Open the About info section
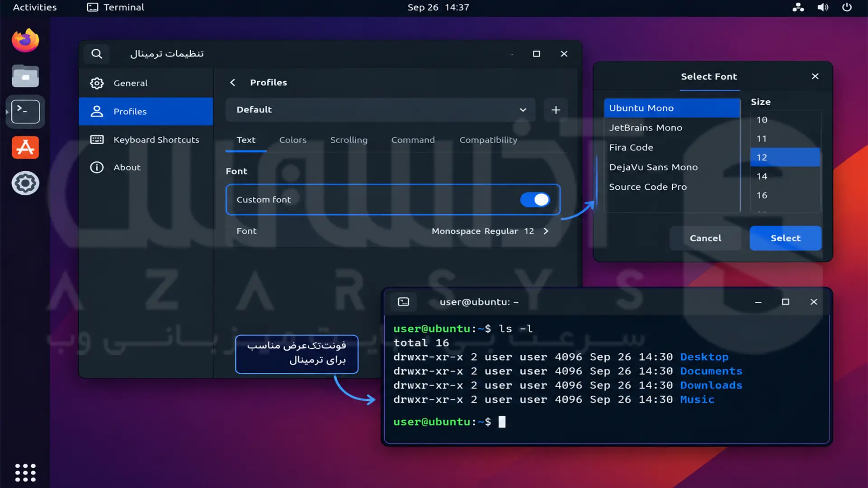 click(146, 167)
